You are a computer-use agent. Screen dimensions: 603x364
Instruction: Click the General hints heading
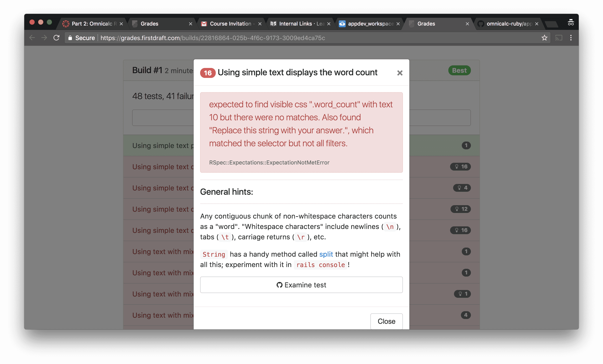(226, 192)
